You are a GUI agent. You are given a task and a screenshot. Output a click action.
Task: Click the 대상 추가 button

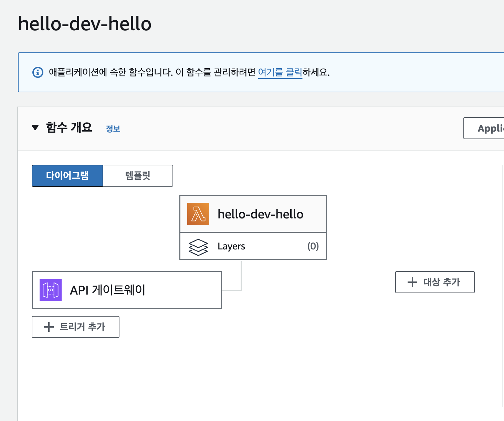pos(435,282)
